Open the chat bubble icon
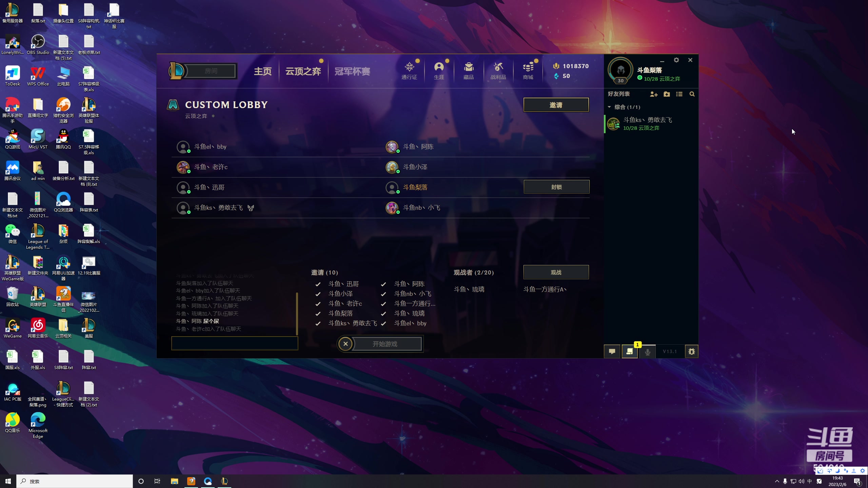The image size is (868, 488). tap(612, 351)
